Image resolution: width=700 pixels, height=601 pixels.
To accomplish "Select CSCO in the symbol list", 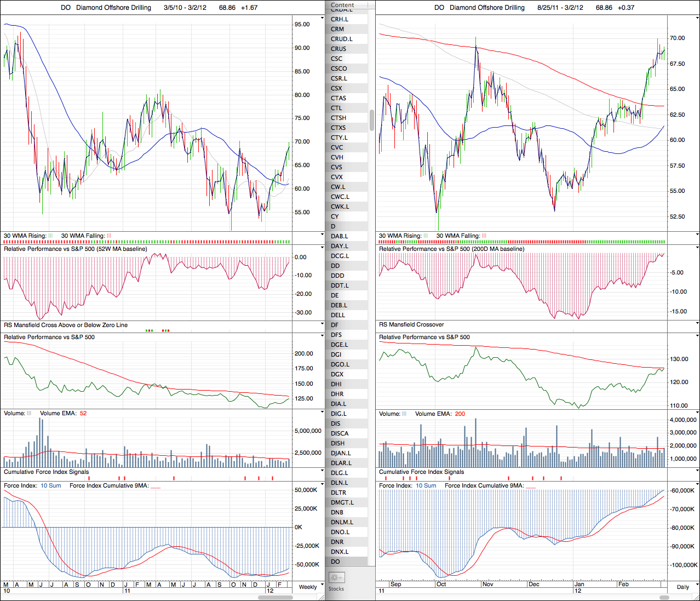I will pyautogui.click(x=339, y=68).
